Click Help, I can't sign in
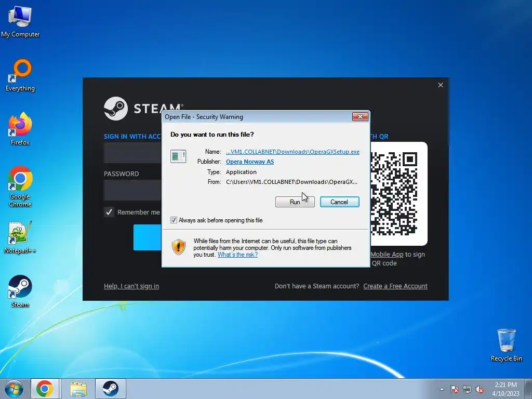Viewport: 532px width, 399px height. tap(131, 286)
